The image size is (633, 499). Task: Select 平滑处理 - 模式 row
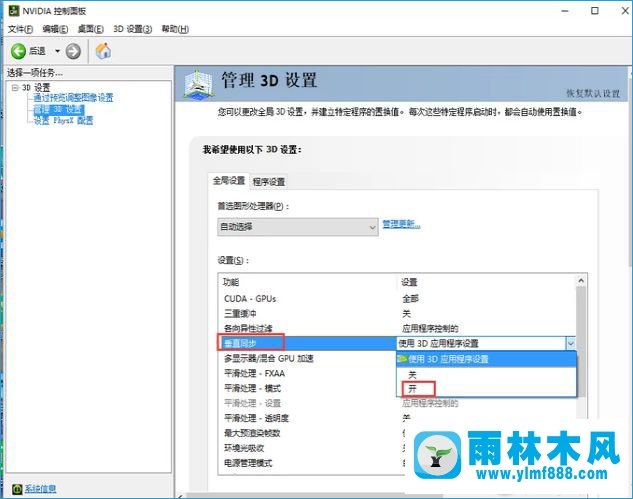(307, 388)
